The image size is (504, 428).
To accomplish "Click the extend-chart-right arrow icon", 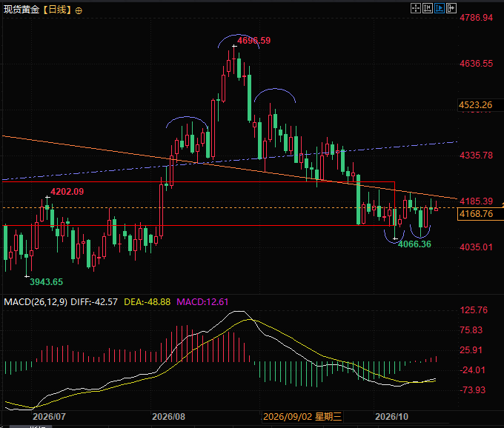I will (x=451, y=8).
